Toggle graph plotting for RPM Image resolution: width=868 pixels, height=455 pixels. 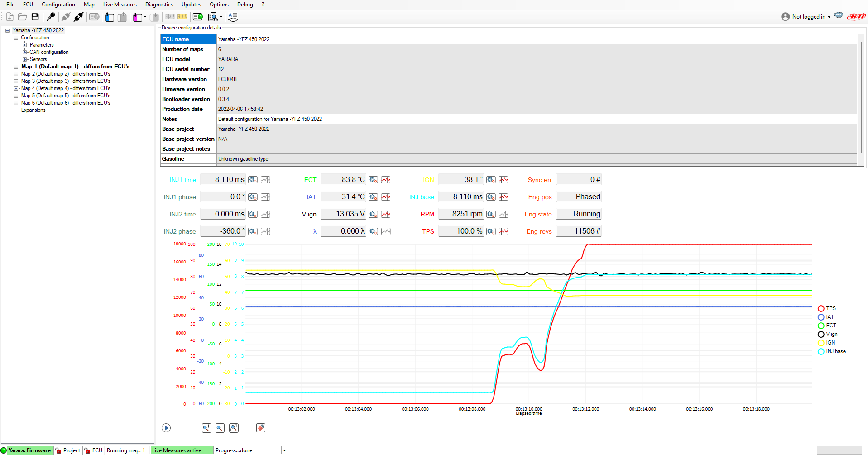click(504, 214)
